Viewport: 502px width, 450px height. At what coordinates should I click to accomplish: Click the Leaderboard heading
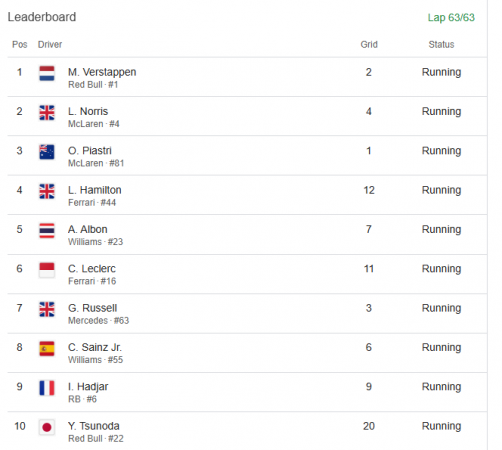pyautogui.click(x=42, y=17)
